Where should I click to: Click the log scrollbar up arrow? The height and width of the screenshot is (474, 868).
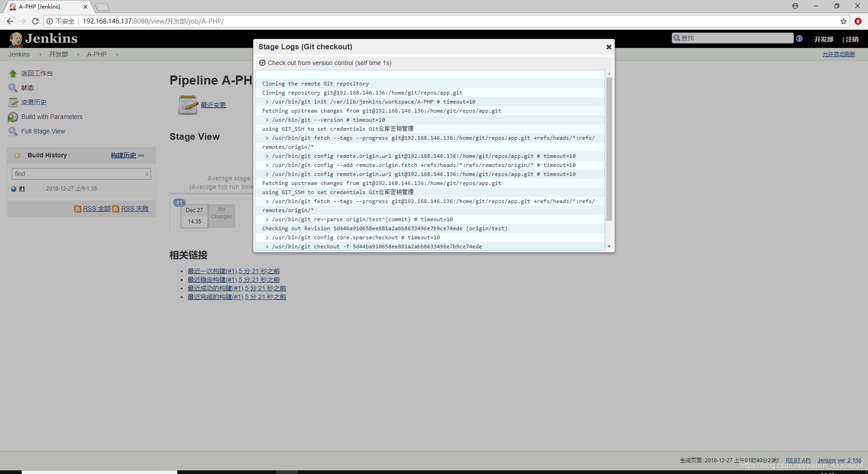(609, 73)
